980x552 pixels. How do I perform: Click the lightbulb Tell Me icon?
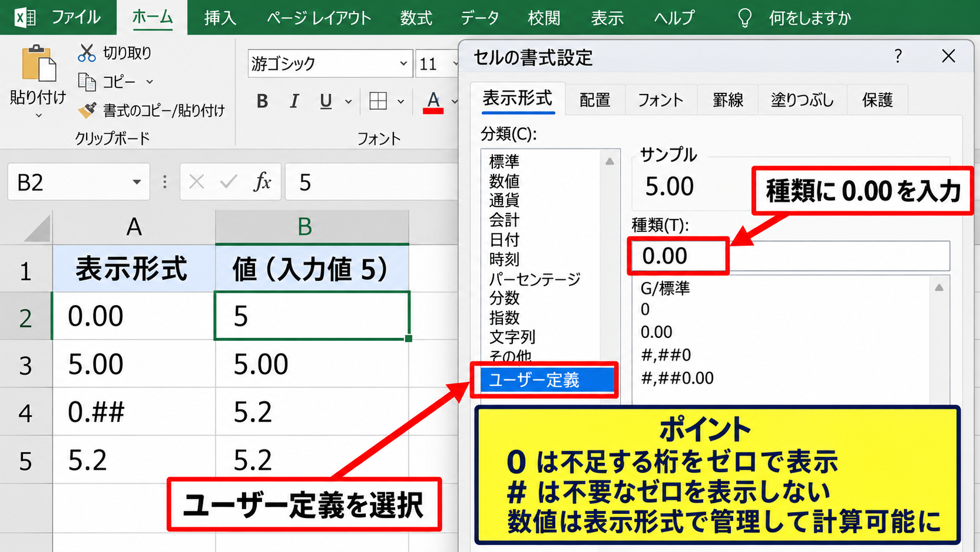[744, 18]
